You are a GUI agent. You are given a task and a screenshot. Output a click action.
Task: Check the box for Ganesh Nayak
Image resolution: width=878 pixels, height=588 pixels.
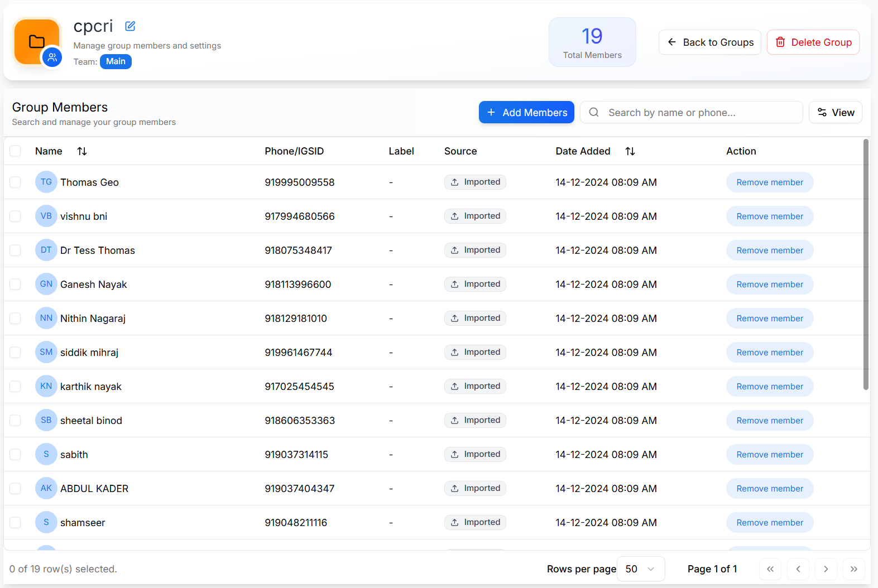[x=15, y=285]
